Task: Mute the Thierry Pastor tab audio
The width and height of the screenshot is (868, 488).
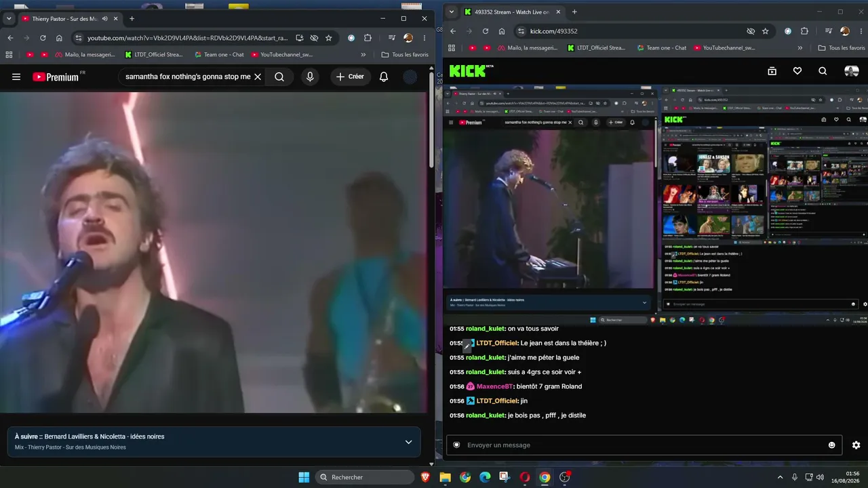Action: 104,19
